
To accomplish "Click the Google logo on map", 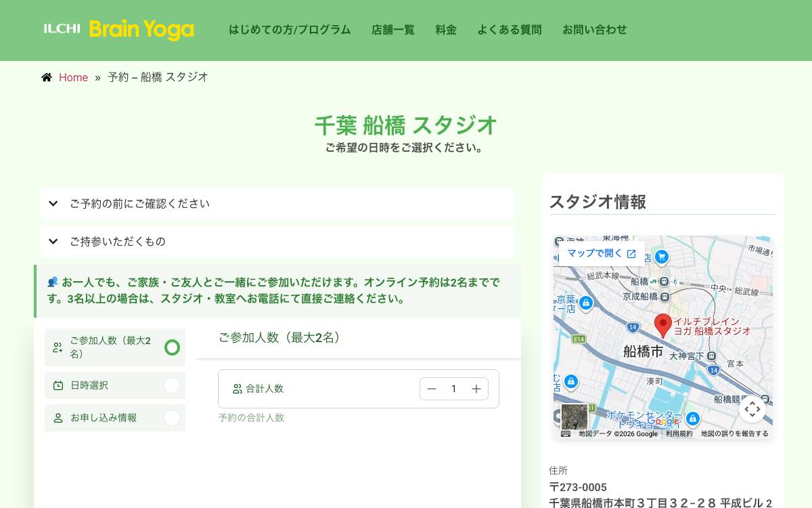I will [663, 421].
